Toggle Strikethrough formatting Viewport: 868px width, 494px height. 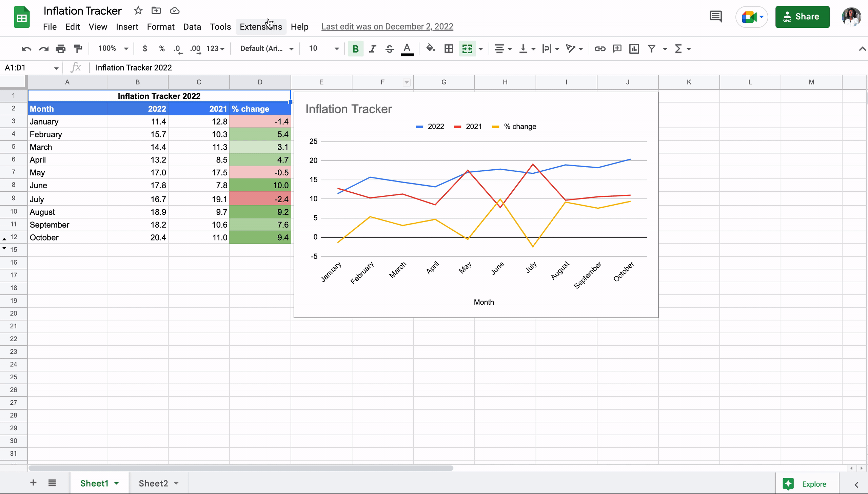[390, 49]
